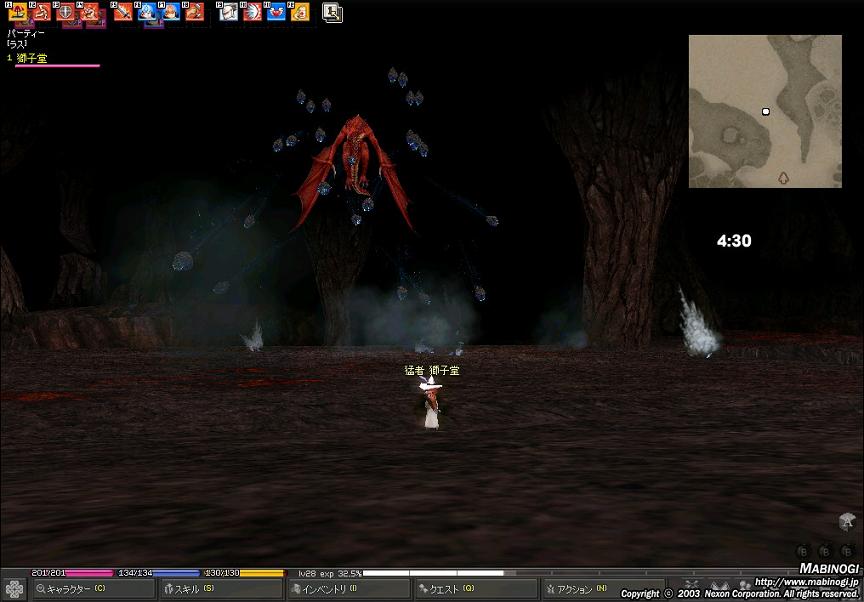Click the pink HP bar 201/201
Viewport: 864px width, 602px height.
(72, 573)
